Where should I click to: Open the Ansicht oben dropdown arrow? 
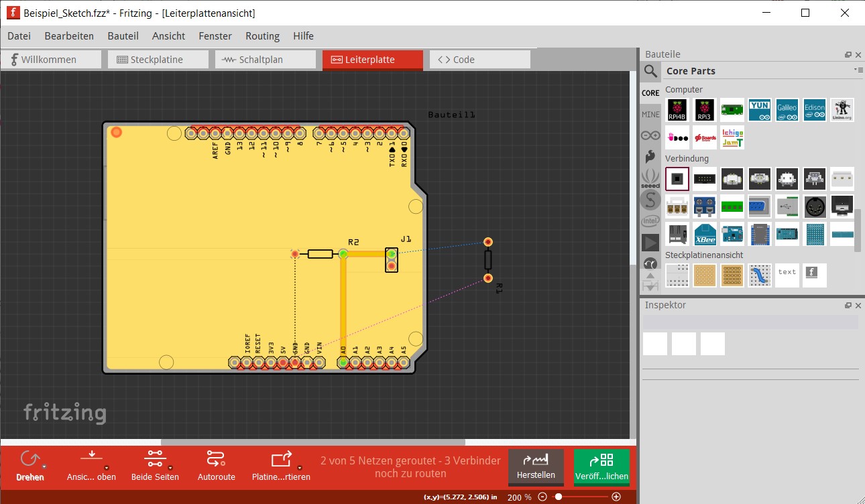[x=106, y=467]
